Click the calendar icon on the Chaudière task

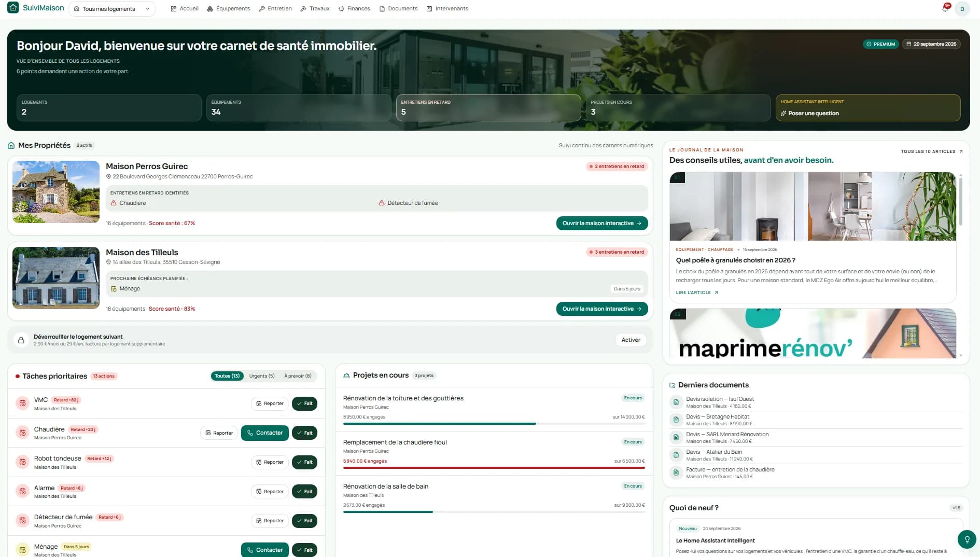[x=22, y=433]
